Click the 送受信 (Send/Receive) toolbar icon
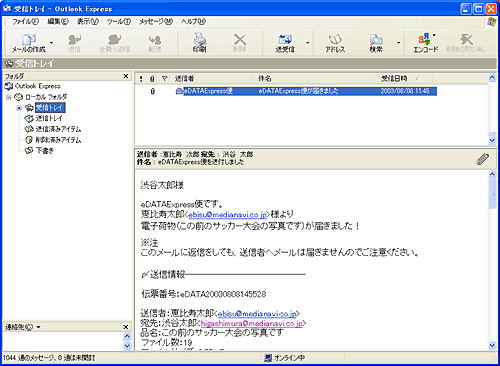The height and width of the screenshot is (366, 500). (x=285, y=43)
